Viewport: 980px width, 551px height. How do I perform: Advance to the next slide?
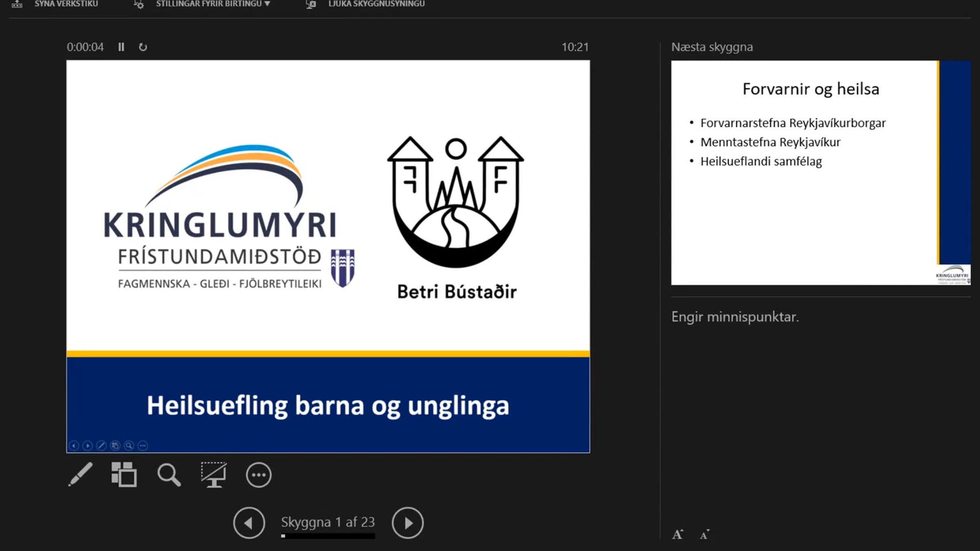click(408, 523)
